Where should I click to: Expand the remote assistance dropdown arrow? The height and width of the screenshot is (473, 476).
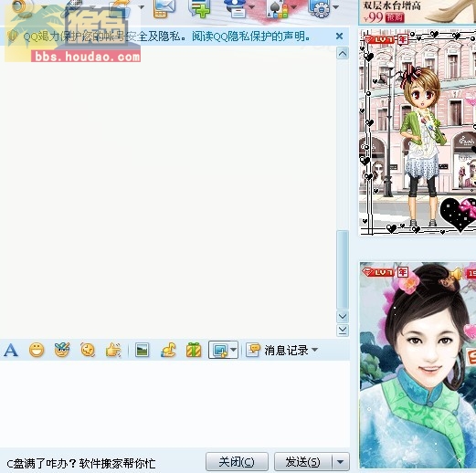pos(252,6)
